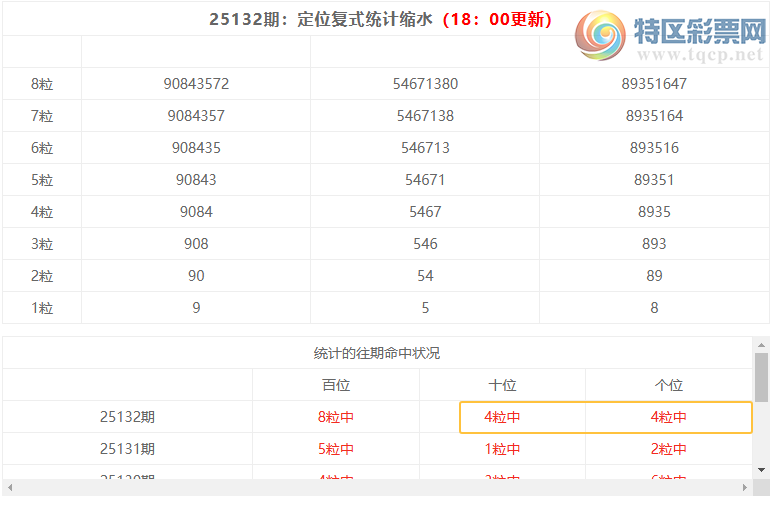Select the 个位 column header
This screenshot has height=507, width=776.
[668, 385]
